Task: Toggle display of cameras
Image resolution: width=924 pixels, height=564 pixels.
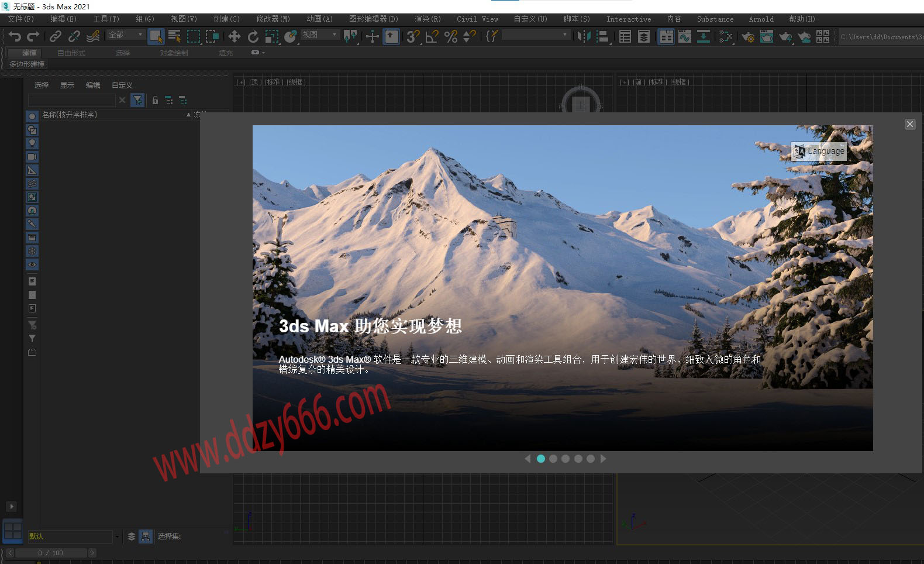Action: point(32,157)
